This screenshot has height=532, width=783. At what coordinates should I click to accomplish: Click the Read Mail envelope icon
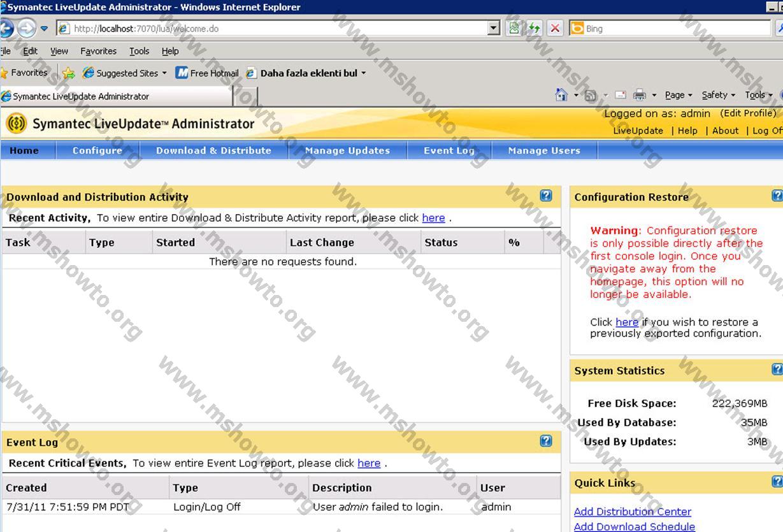point(620,95)
